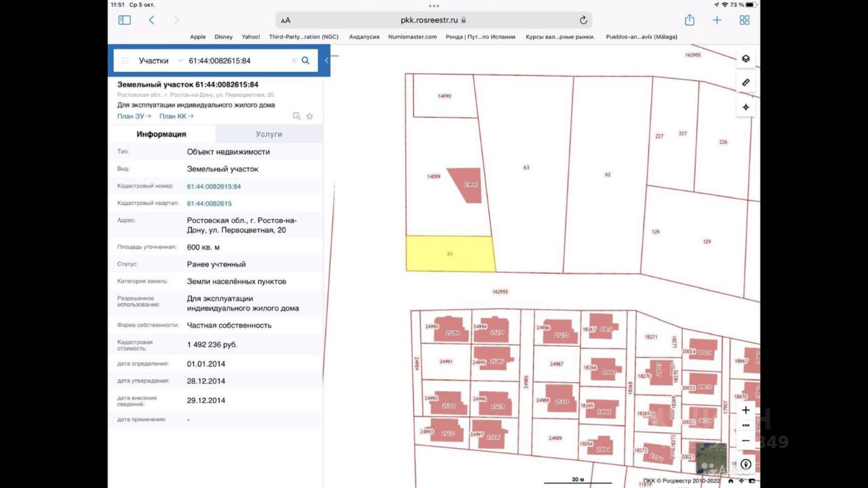Screen dimensions: 868x488
Task: Open the map layers control
Action: [x=746, y=58]
